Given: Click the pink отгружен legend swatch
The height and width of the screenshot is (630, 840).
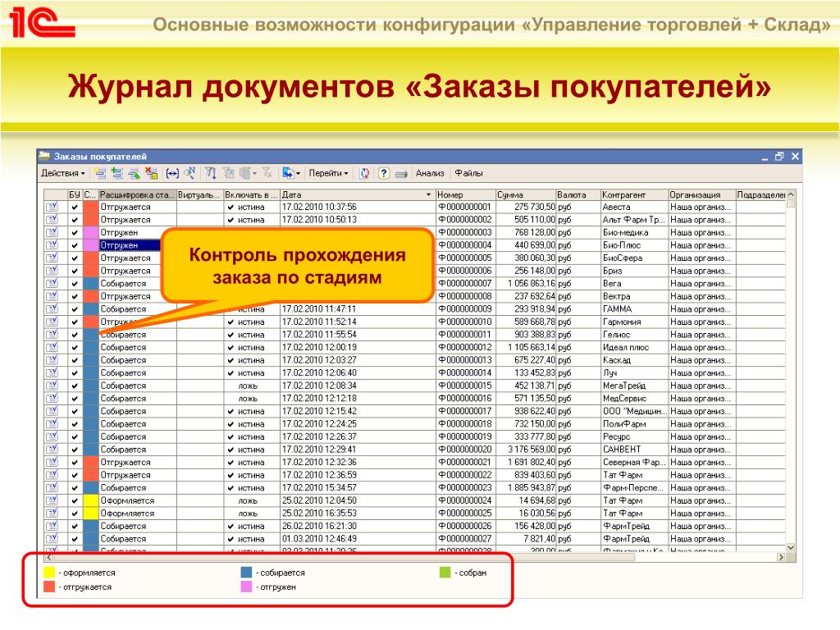Looking at the screenshot, I should [x=246, y=587].
